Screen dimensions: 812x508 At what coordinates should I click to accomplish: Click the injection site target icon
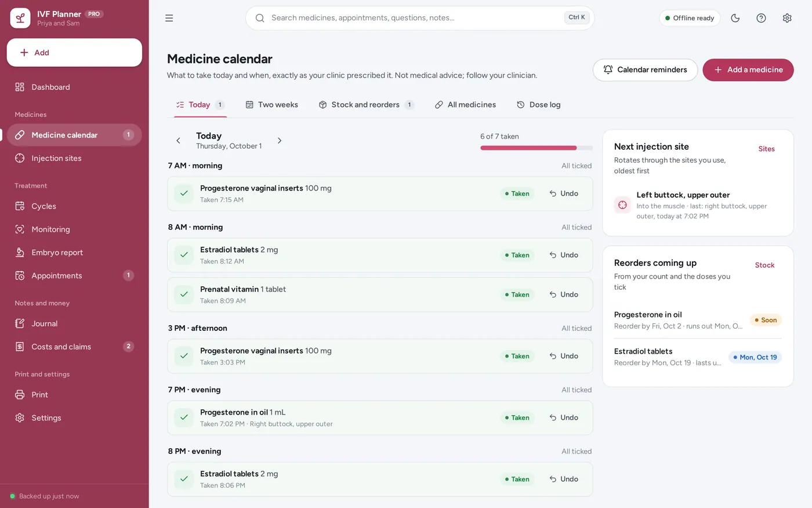(x=622, y=205)
